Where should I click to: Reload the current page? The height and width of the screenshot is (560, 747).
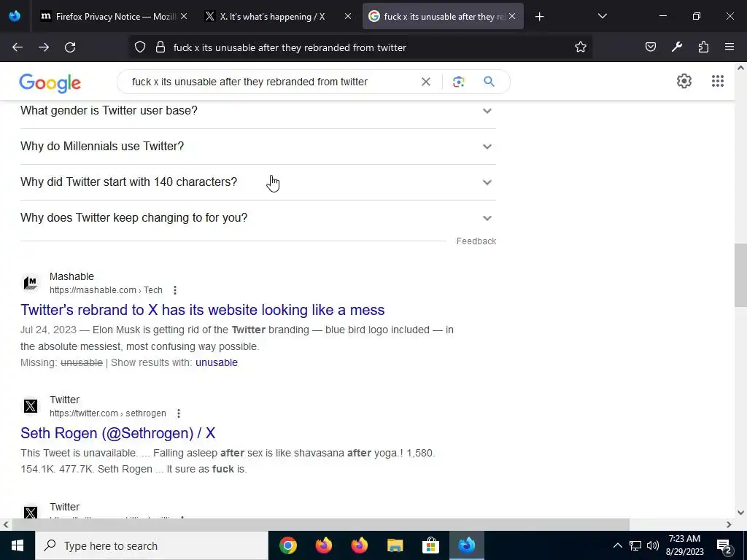point(70,47)
